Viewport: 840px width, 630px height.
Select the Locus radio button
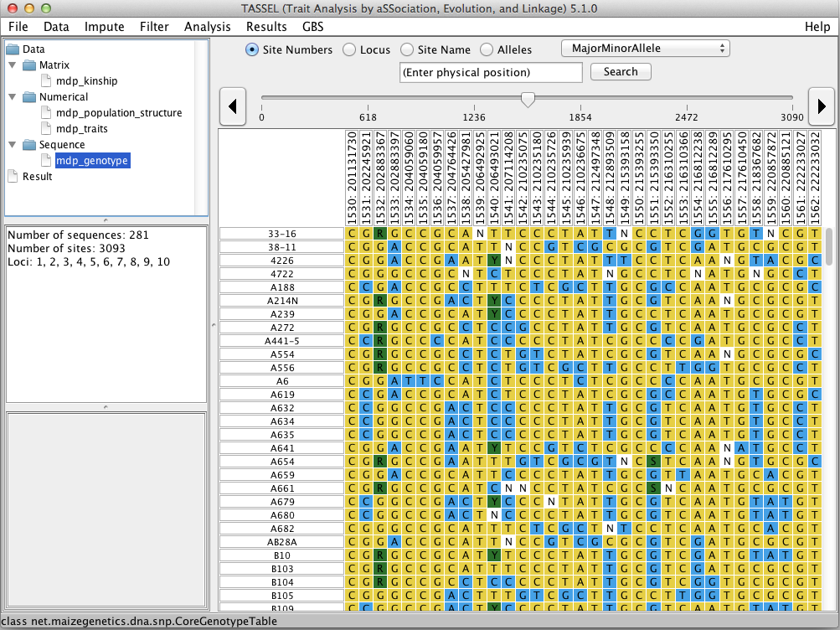[349, 49]
